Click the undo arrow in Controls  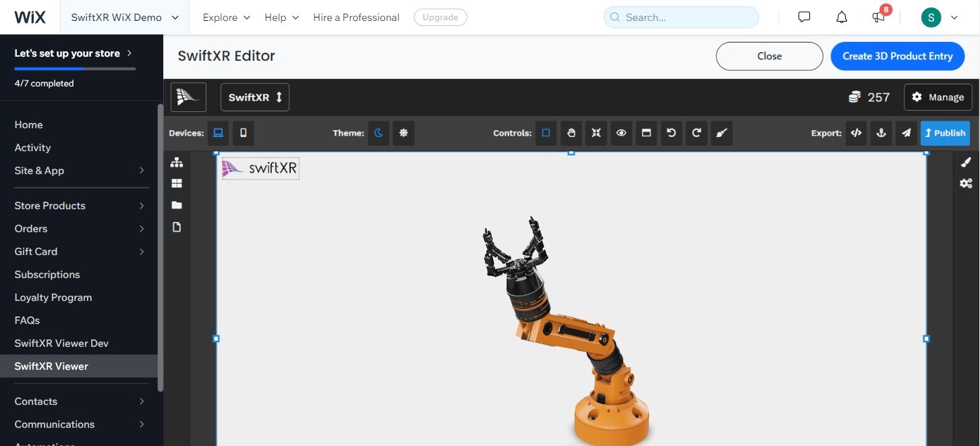671,133
